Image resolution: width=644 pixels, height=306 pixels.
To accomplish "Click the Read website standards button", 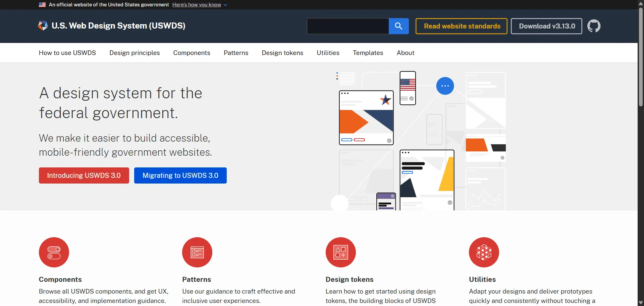I will coord(462,26).
